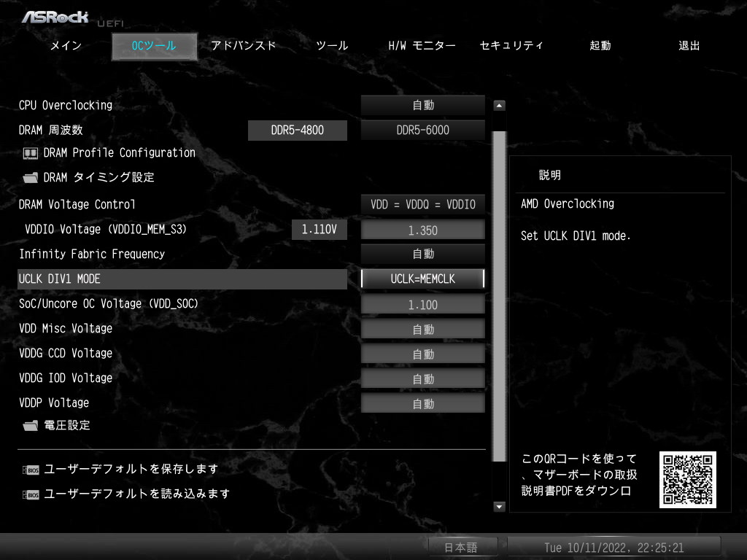Select the OCツール tab
This screenshot has height=560, width=747.
(155, 46)
